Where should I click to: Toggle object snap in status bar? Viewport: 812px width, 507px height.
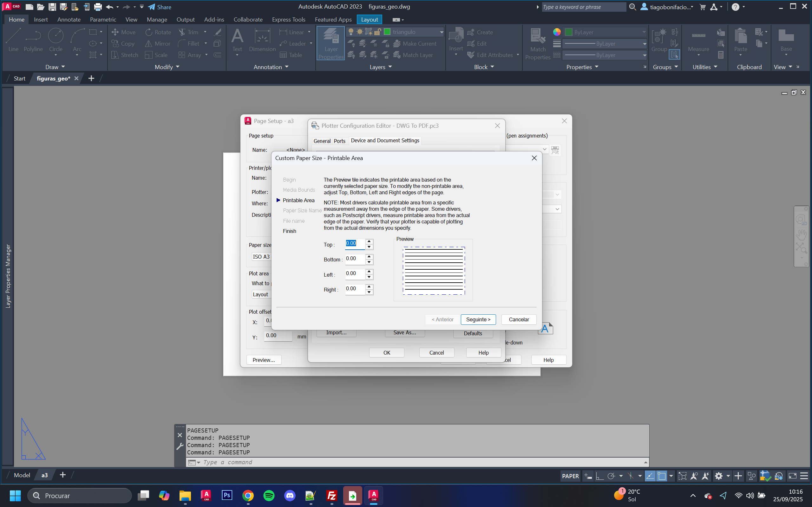(x=662, y=476)
